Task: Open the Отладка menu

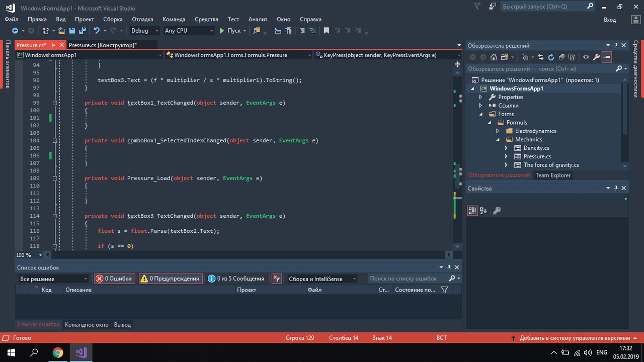Action: point(142,19)
